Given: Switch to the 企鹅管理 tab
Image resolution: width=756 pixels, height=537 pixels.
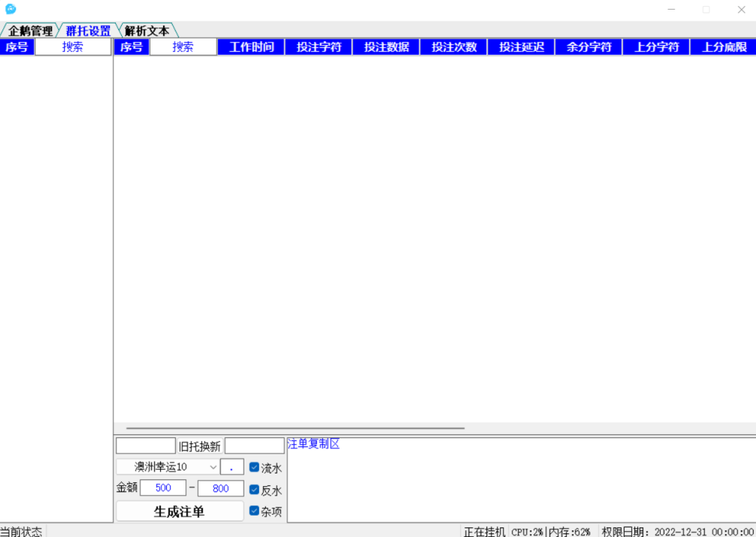Looking at the screenshot, I should 30,31.
